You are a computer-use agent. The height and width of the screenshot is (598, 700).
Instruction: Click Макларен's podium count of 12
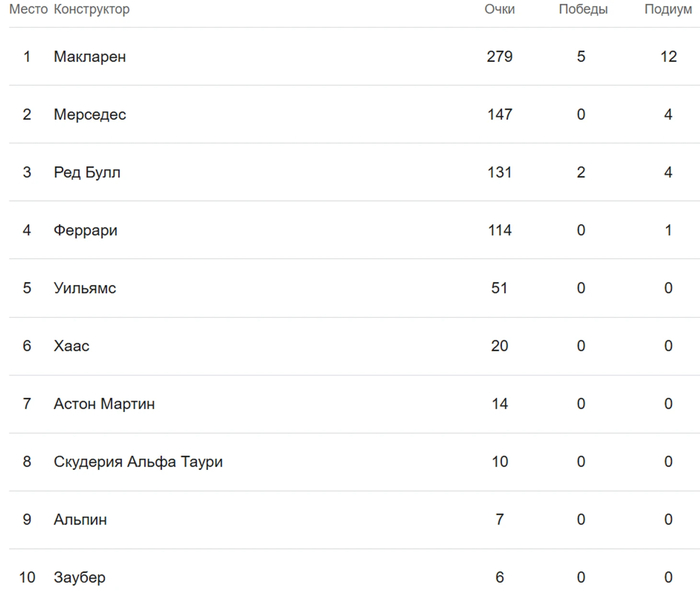click(668, 57)
